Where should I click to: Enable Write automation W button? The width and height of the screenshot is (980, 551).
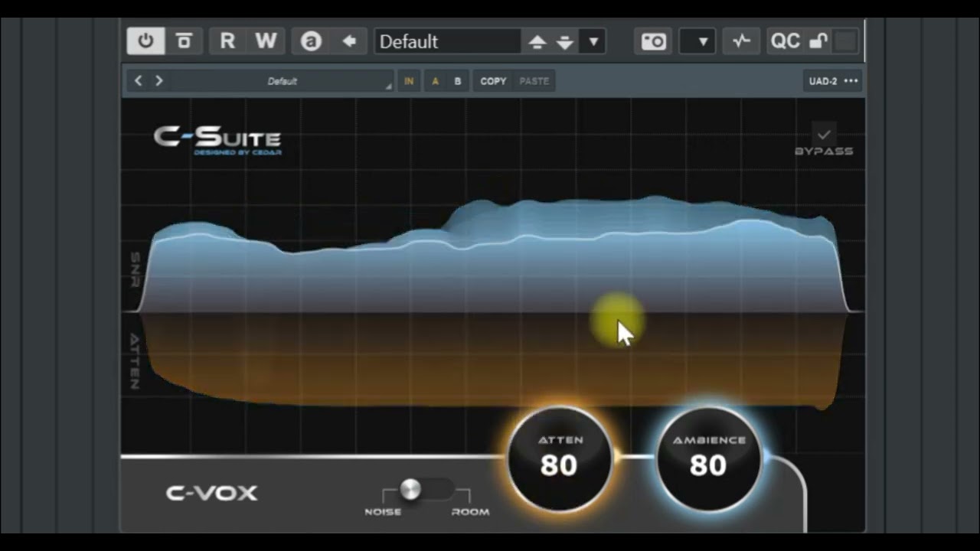pos(266,41)
